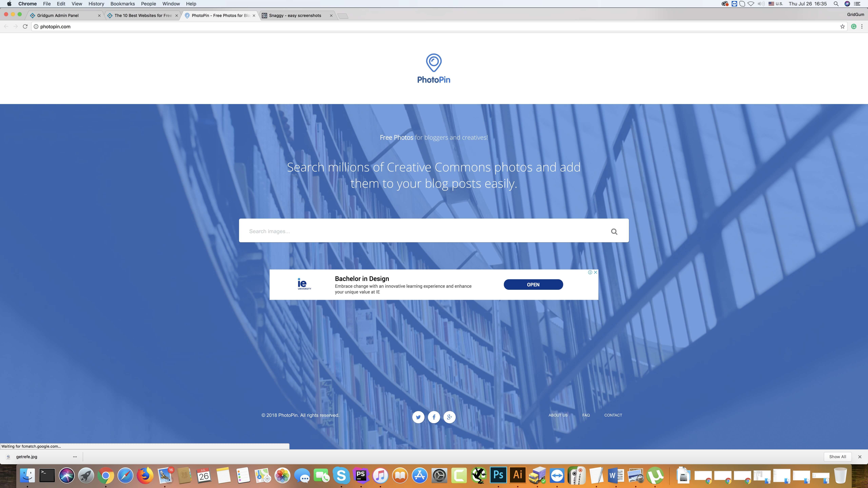Close the Bachelor in Design ad
This screenshot has width=868, height=488.
coord(595,272)
